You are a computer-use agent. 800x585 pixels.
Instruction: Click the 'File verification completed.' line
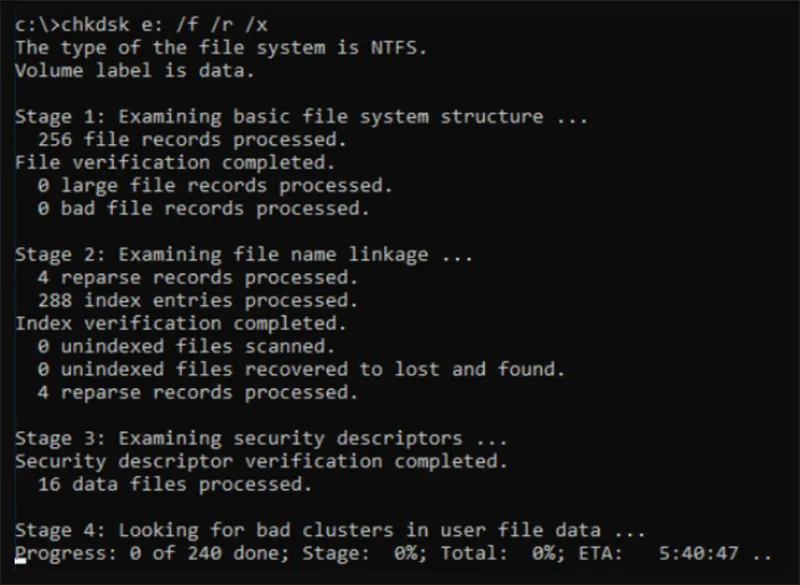point(175,163)
